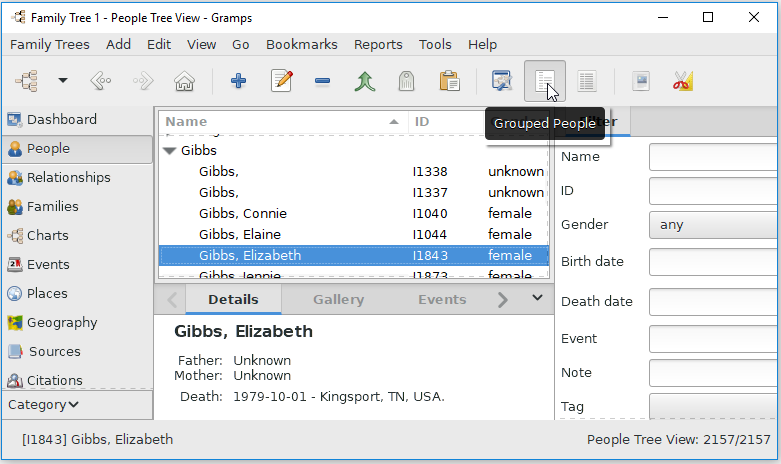Screen dimensions: 781x464
Task: Open the Go menu
Action: tap(241, 44)
